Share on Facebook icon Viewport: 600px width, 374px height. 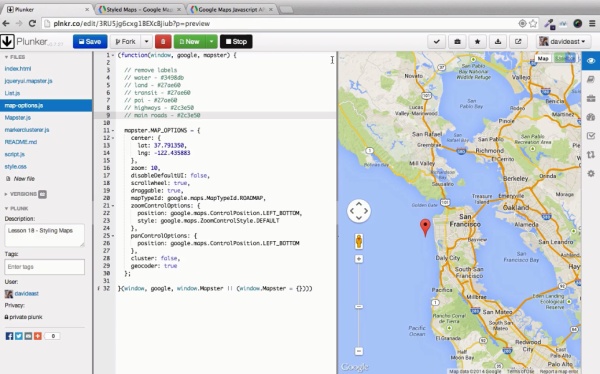coord(10,336)
